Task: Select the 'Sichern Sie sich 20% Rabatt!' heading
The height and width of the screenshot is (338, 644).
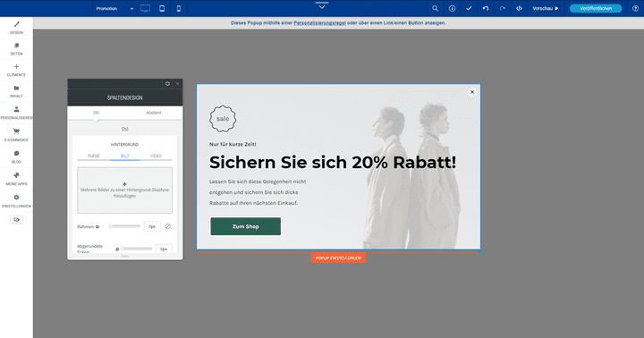Action: (333, 162)
